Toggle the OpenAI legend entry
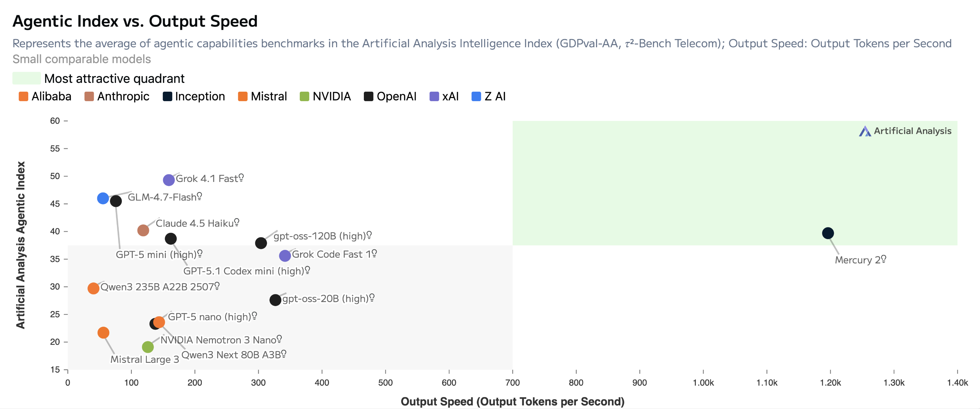Image resolution: width=980 pixels, height=409 pixels. pyautogui.click(x=390, y=96)
